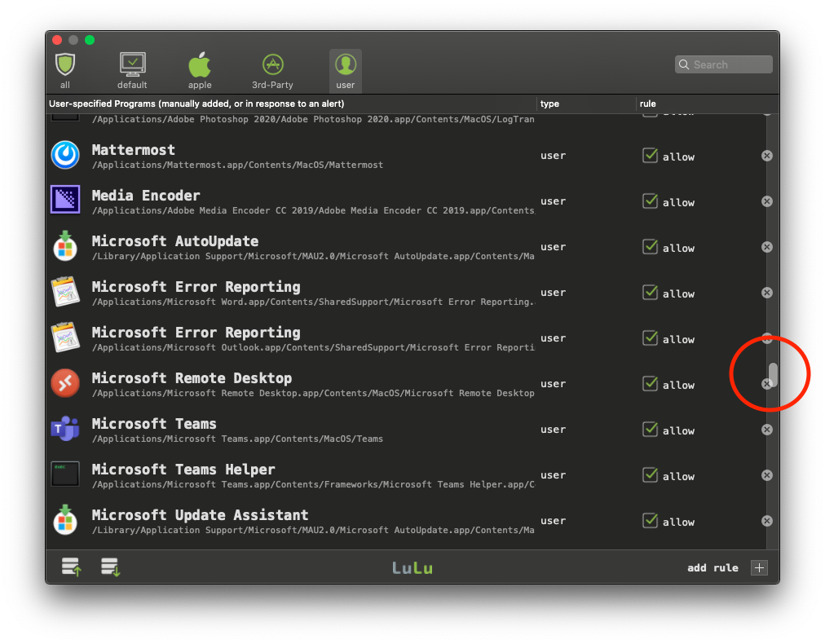825x644 pixels.
Task: Click the Search field
Action: pos(723,64)
